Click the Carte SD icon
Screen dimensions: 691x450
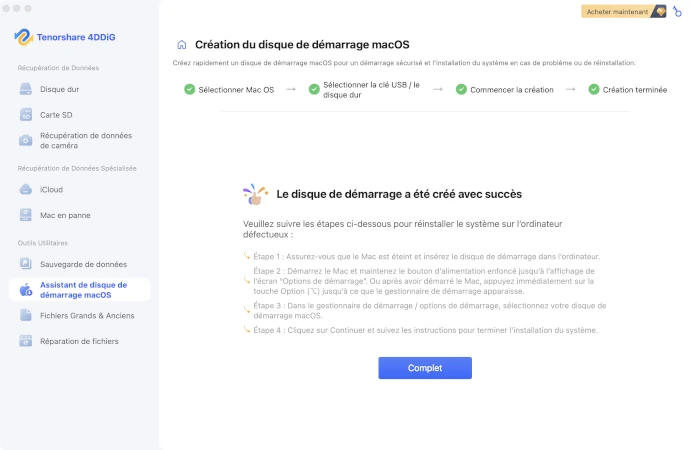pos(26,115)
